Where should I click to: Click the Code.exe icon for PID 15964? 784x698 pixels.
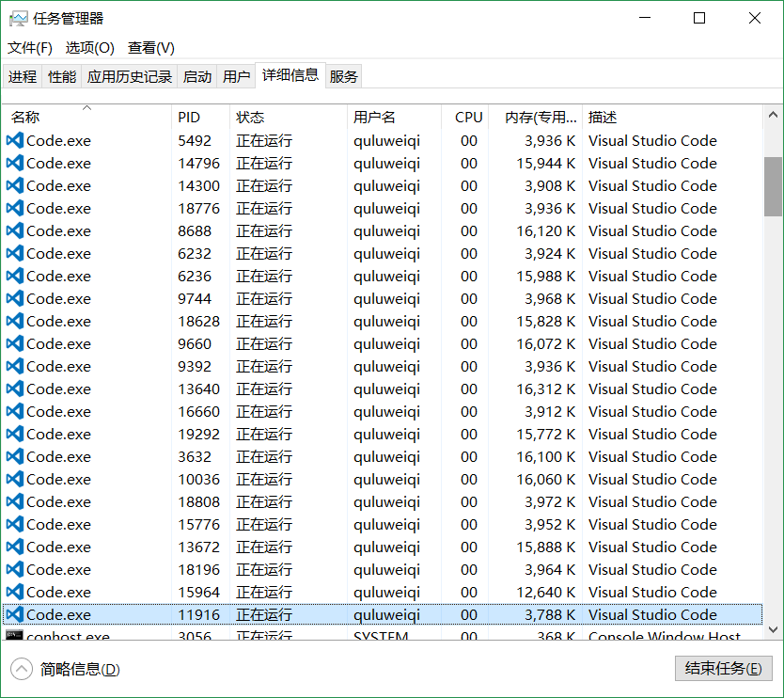click(17, 592)
